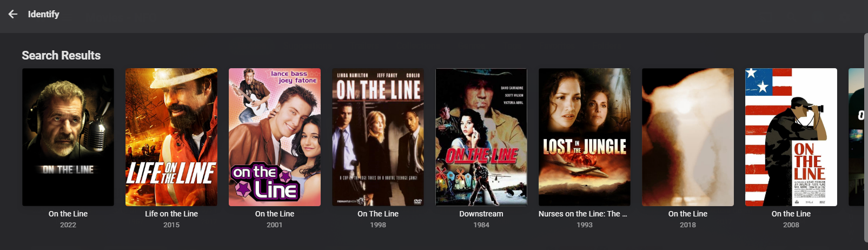Choose the Lost in the Jungle poster
The image size is (868, 250).
click(x=585, y=137)
